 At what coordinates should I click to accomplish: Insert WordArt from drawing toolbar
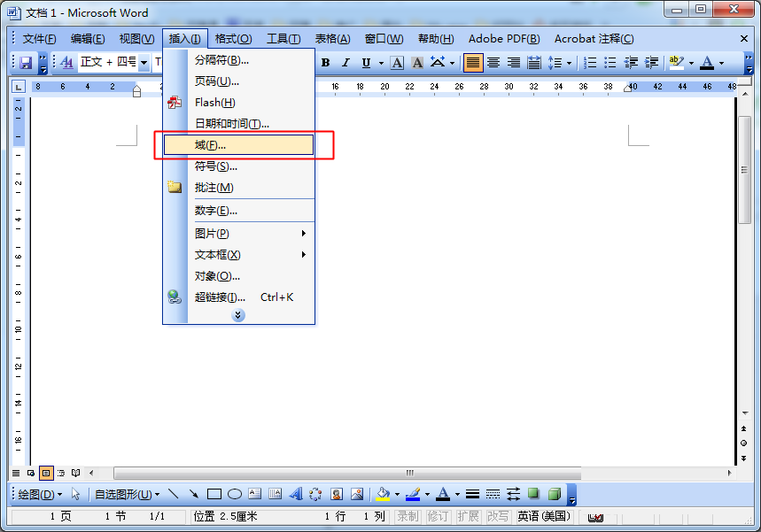click(296, 494)
